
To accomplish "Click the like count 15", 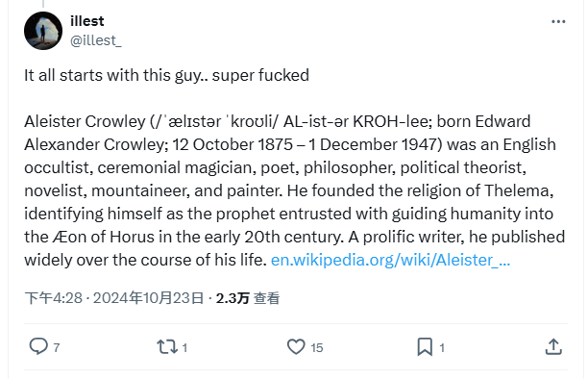I will [316, 347].
